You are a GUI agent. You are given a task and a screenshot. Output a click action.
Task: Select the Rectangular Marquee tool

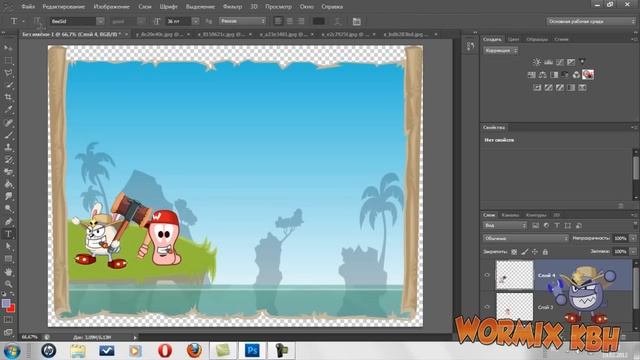tap(8, 61)
